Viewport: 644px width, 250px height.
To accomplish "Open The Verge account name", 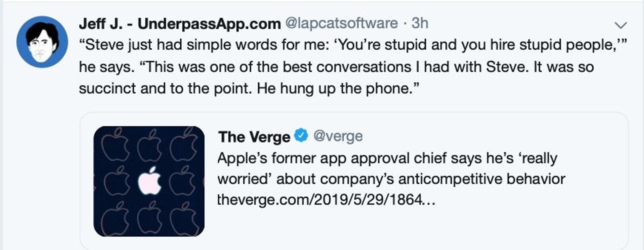I will [x=254, y=137].
